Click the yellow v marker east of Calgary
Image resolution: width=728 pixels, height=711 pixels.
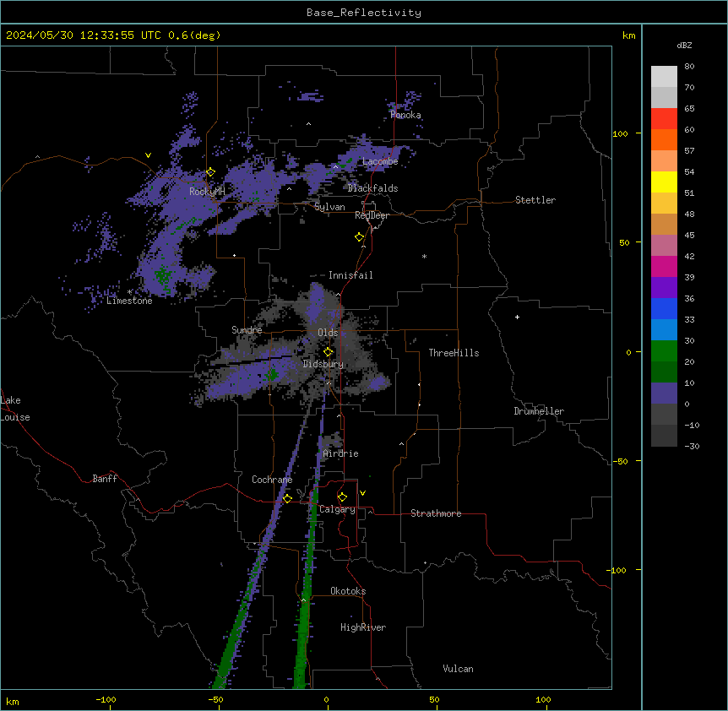click(x=362, y=493)
